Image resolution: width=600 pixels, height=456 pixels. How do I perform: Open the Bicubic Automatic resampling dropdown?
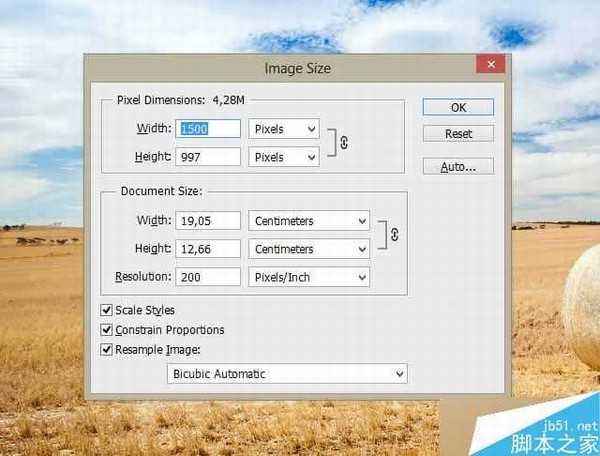tap(286, 374)
